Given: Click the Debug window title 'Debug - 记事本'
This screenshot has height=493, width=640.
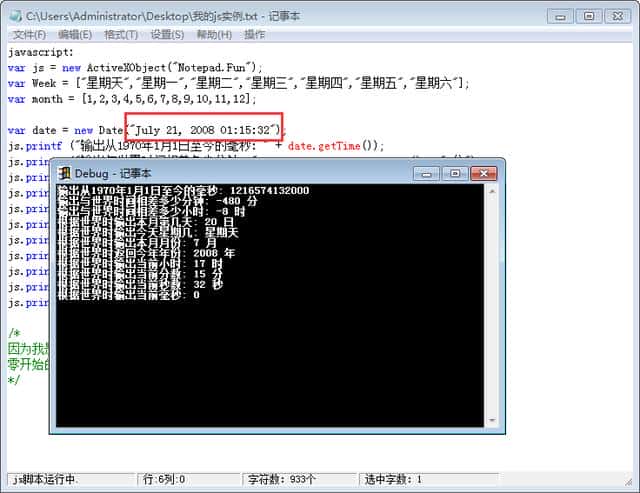Looking at the screenshot, I should [x=113, y=173].
